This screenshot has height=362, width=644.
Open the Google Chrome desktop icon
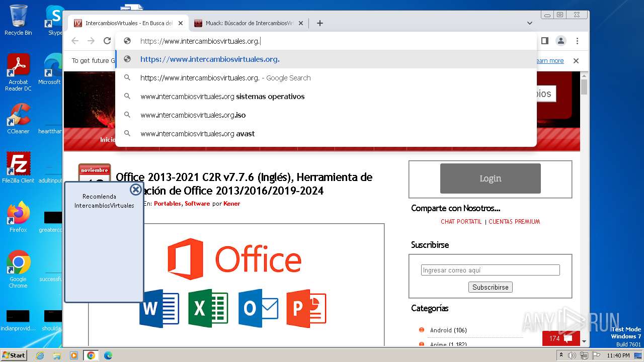[18, 269]
